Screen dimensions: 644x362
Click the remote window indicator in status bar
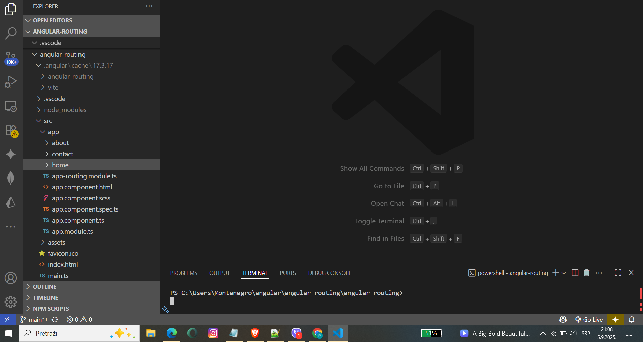pos(7,319)
